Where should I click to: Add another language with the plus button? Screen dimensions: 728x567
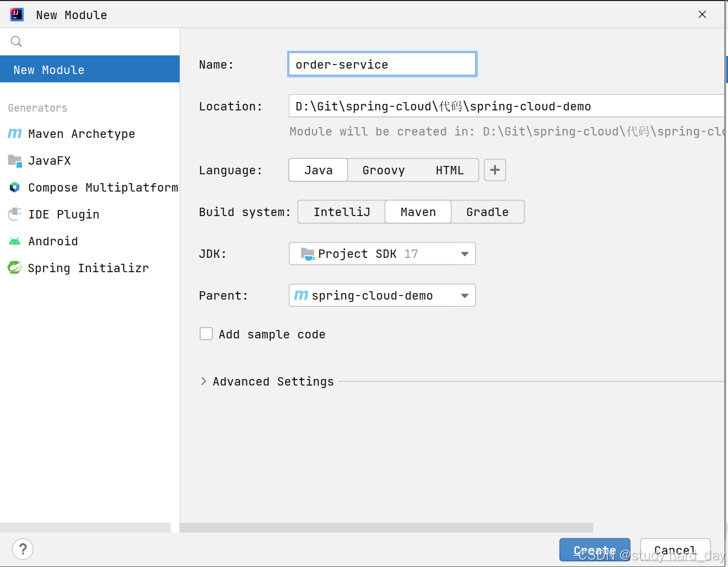point(495,170)
